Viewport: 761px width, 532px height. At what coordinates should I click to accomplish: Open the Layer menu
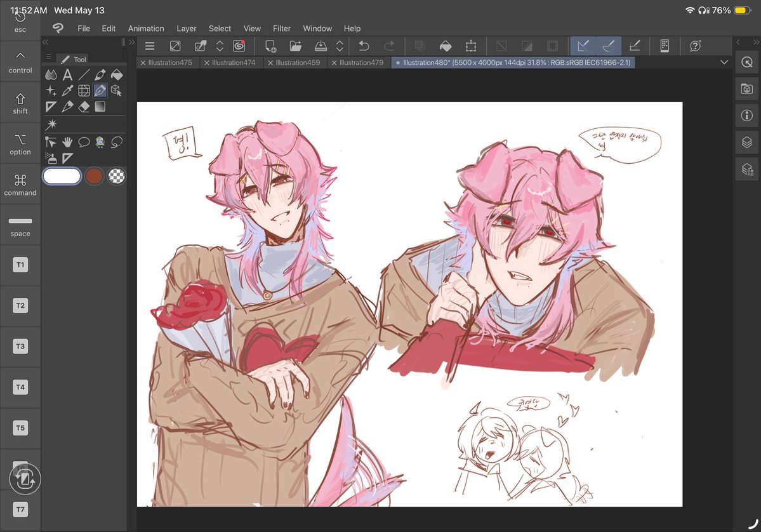(187, 29)
